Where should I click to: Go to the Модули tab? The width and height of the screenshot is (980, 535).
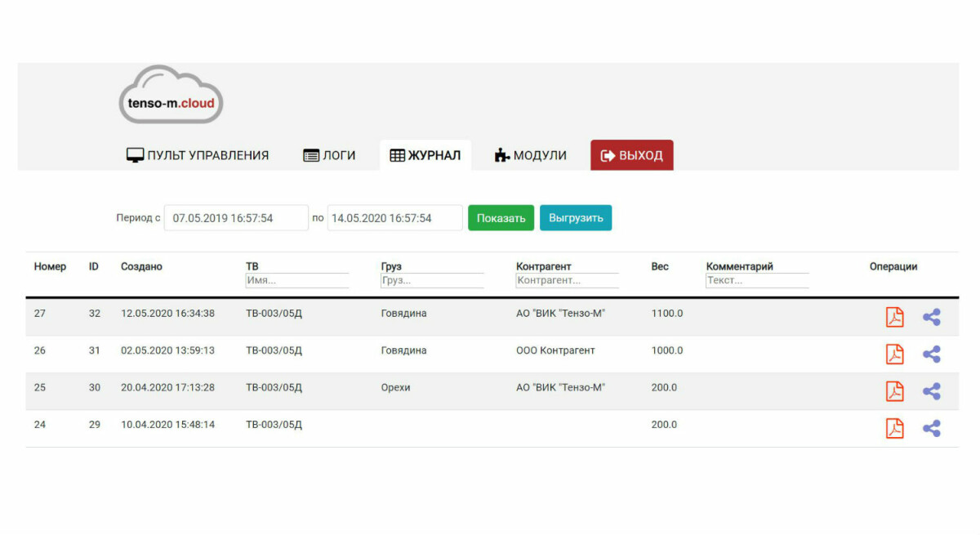531,155
